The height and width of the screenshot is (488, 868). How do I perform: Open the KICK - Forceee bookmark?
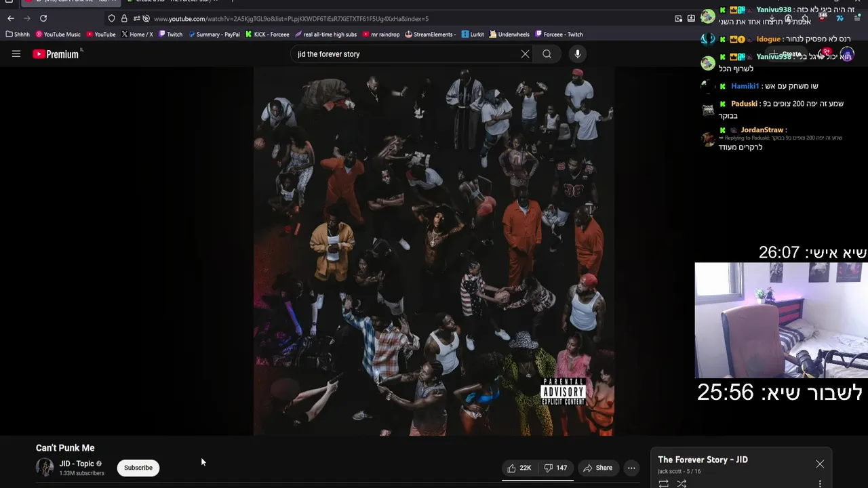(x=267, y=35)
